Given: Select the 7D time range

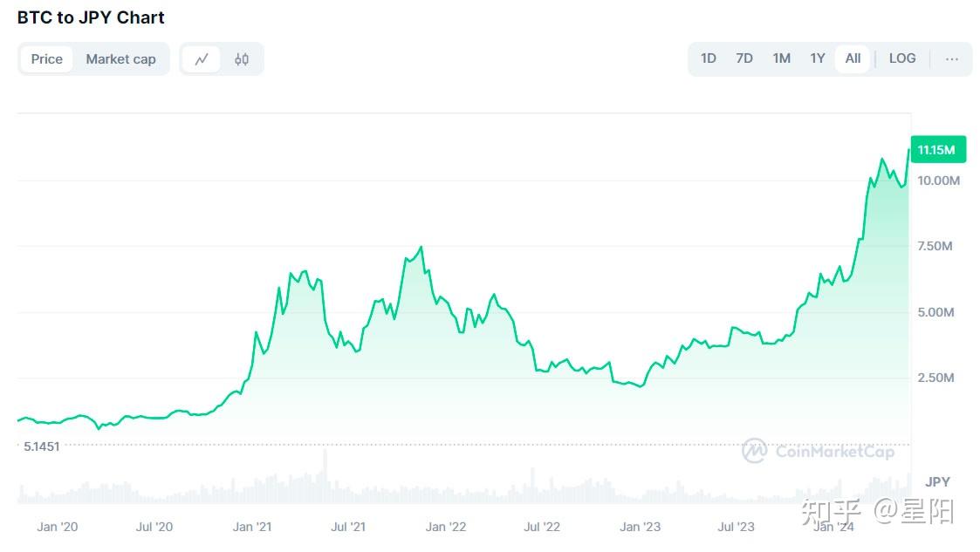Looking at the screenshot, I should (x=744, y=58).
